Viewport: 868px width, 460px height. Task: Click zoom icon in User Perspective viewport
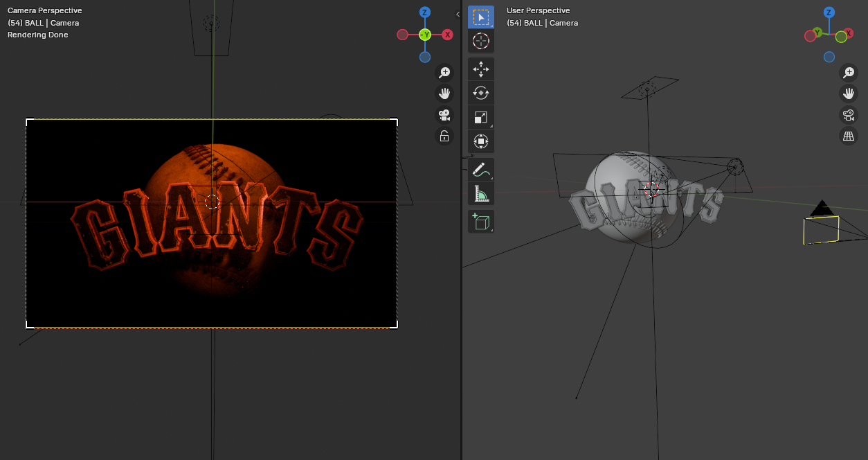[849, 73]
